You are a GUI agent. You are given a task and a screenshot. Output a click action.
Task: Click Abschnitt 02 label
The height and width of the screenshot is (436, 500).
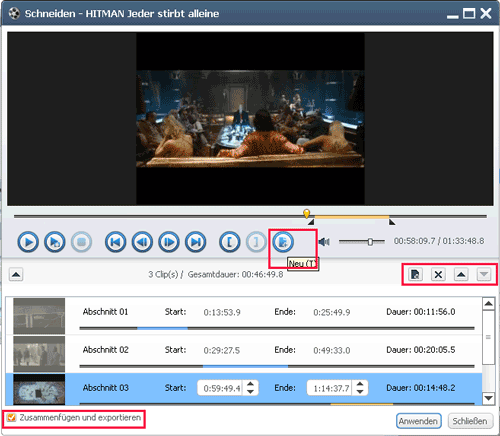click(105, 350)
